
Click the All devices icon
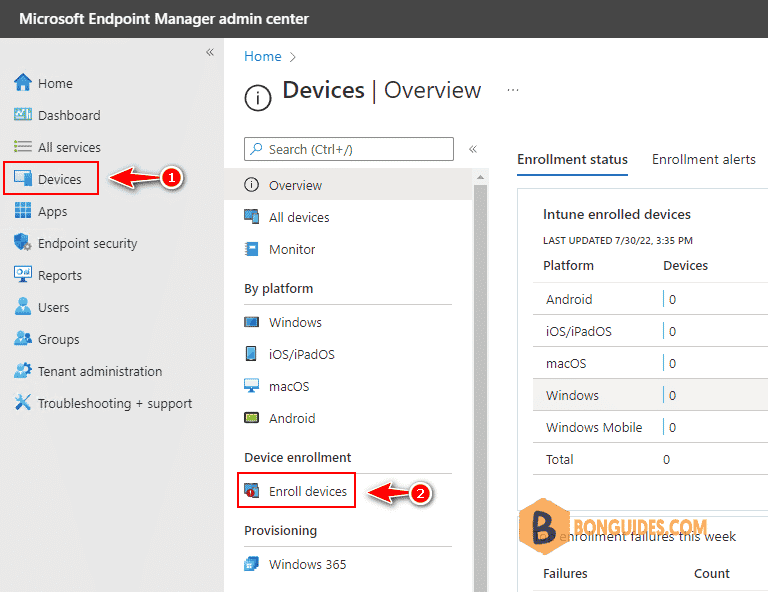coord(251,216)
